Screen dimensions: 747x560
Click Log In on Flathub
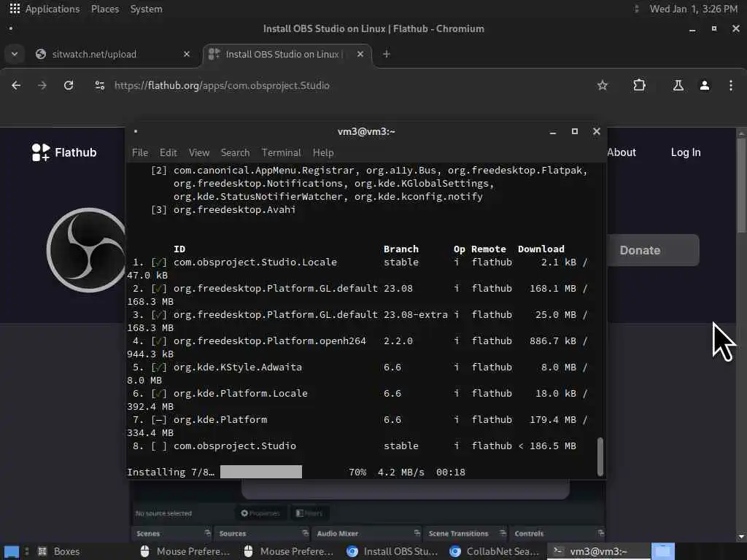(686, 152)
